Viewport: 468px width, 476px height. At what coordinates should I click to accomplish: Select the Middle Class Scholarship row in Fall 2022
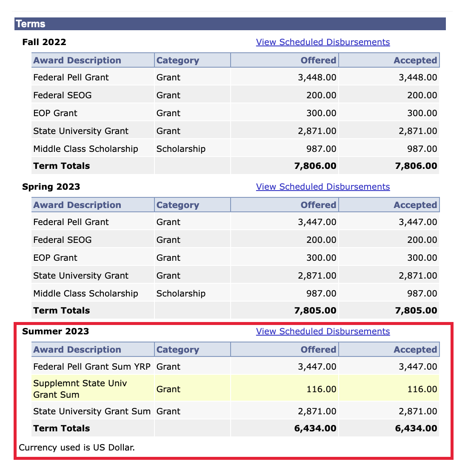coord(86,148)
